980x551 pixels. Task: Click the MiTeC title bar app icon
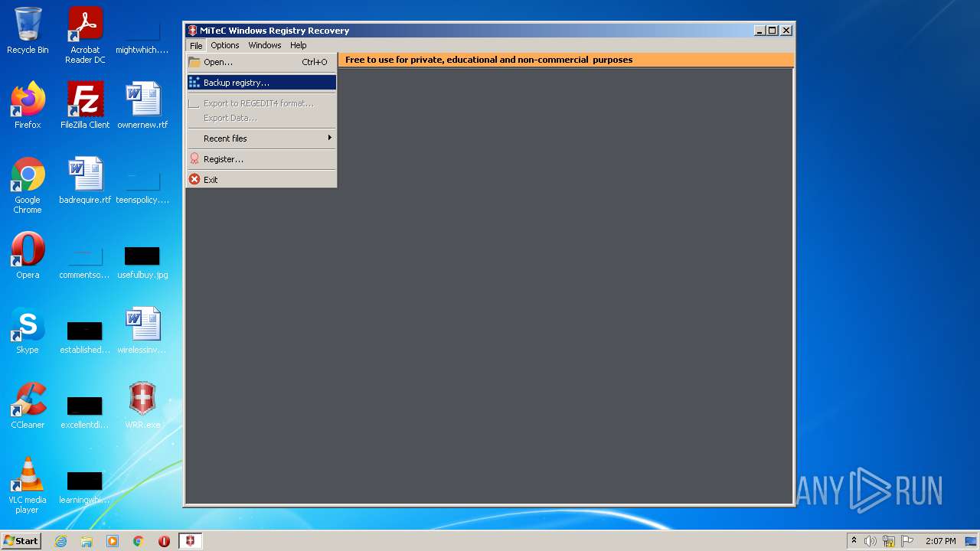click(192, 31)
